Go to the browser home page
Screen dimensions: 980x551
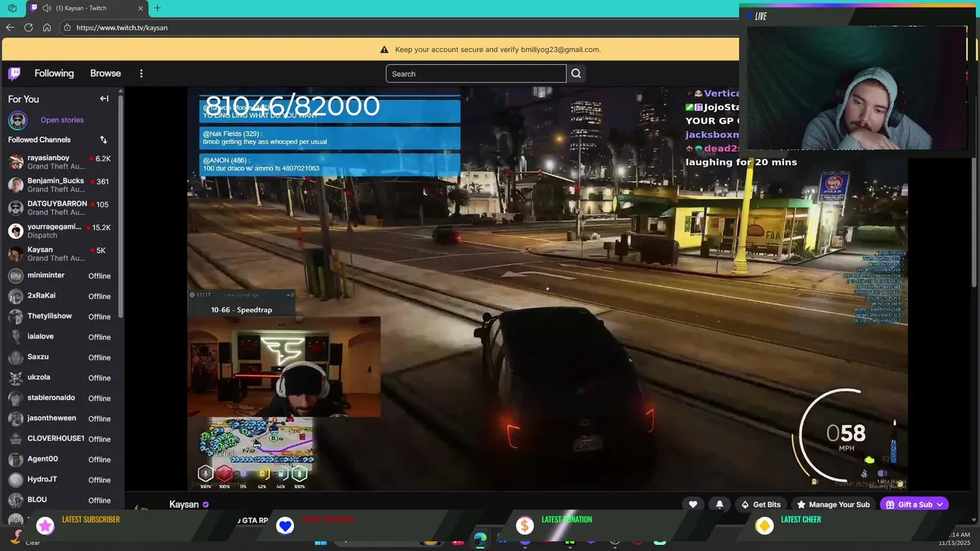(47, 28)
